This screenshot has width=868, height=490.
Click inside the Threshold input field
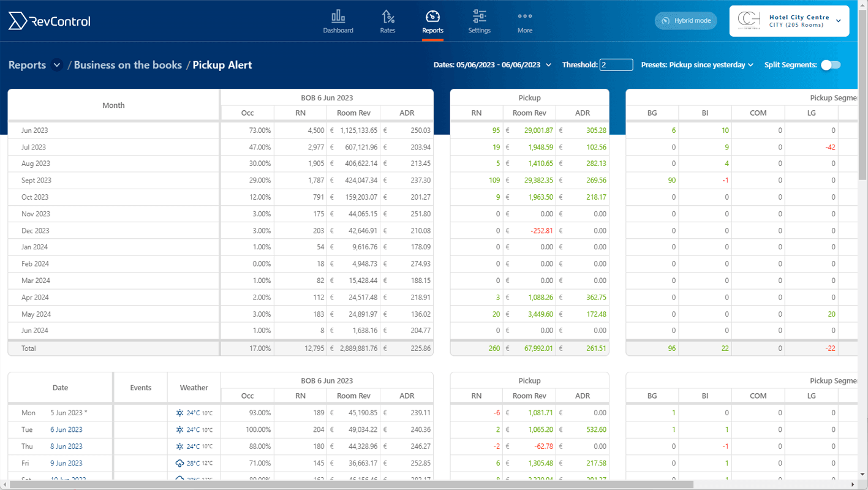(x=616, y=64)
